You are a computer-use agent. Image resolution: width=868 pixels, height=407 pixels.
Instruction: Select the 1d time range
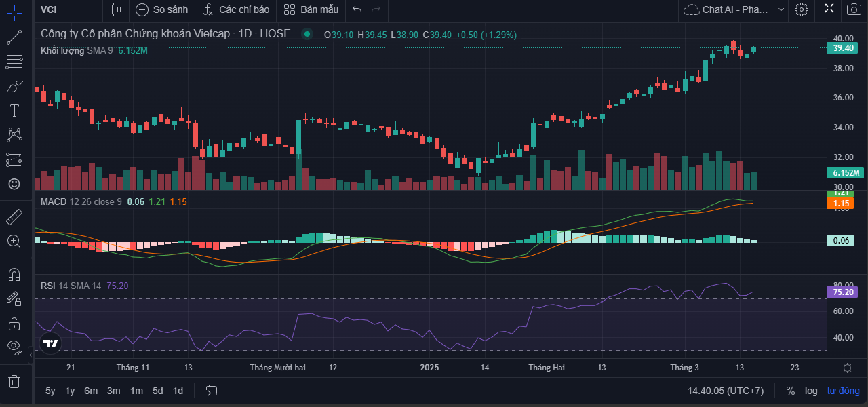coord(178,391)
